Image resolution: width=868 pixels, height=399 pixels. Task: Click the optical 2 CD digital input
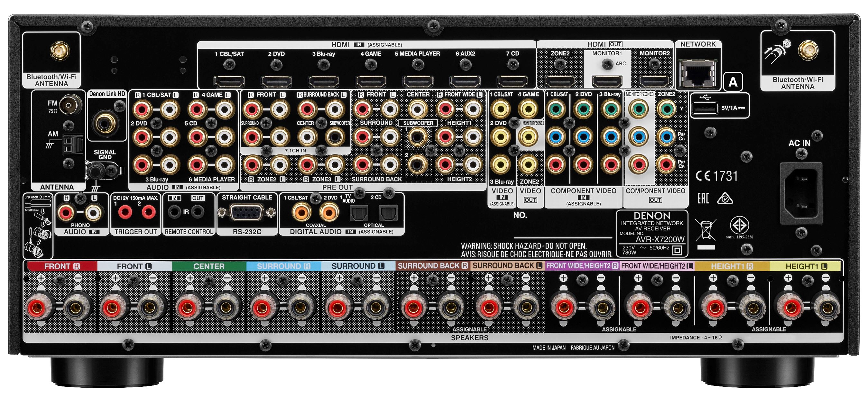tap(389, 213)
